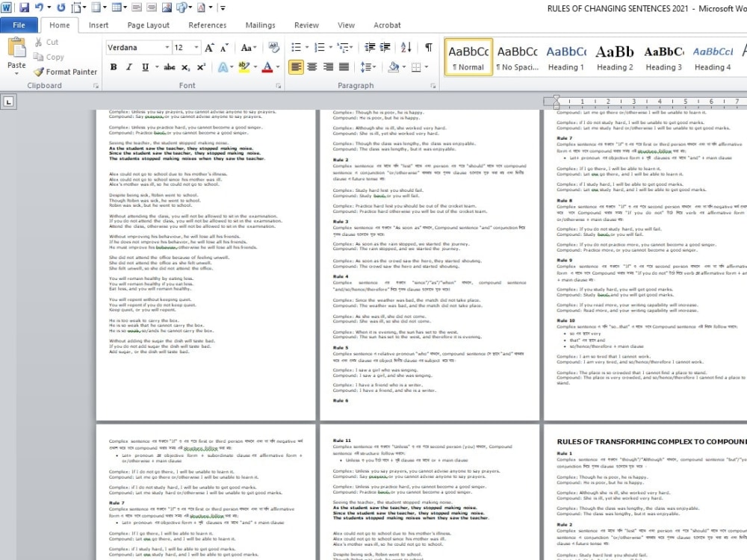The width and height of the screenshot is (747, 560).
Task: Open the Word icon application menu
Action: [x=6, y=7]
